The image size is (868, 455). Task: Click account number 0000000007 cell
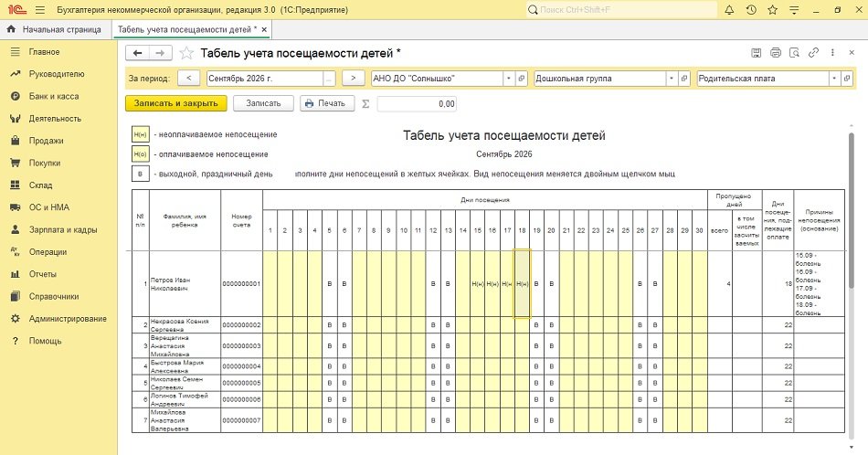pyautogui.click(x=241, y=420)
